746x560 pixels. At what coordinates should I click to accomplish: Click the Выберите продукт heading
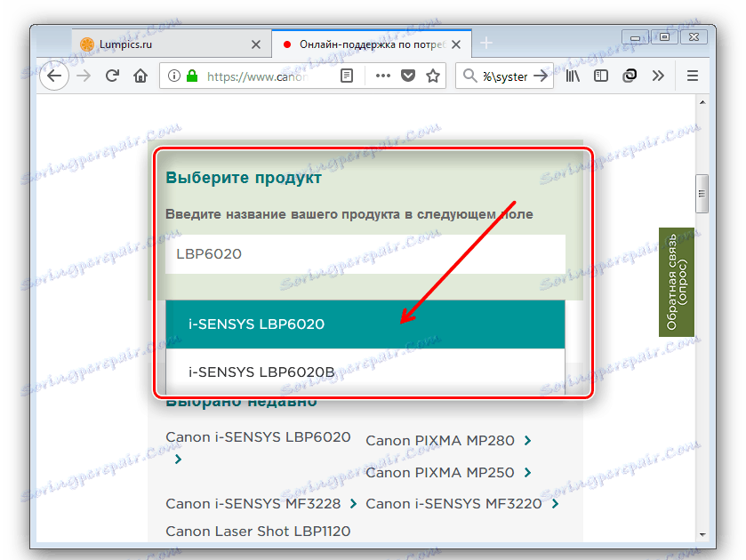tap(244, 178)
